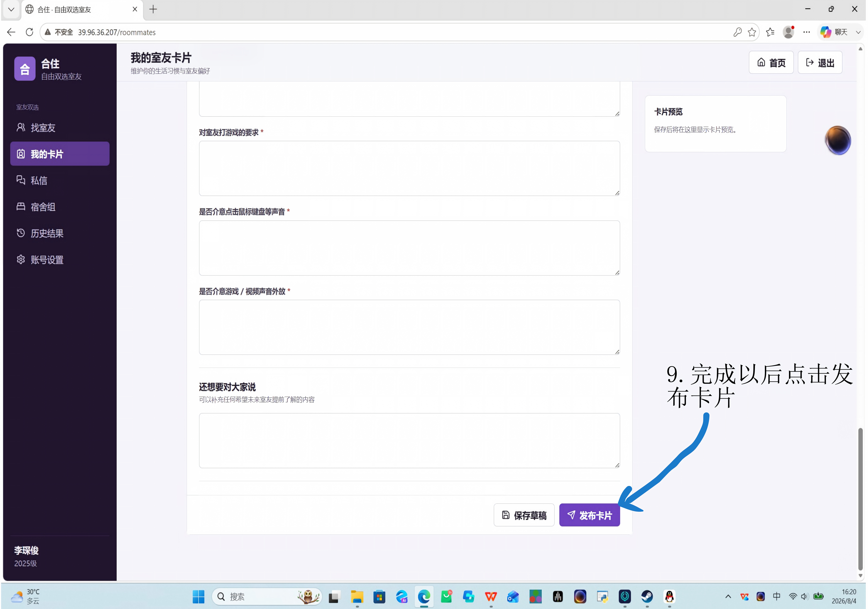Screen dimensions: 868x609
Task: Open the 找室友 sidebar item
Action: click(60, 128)
